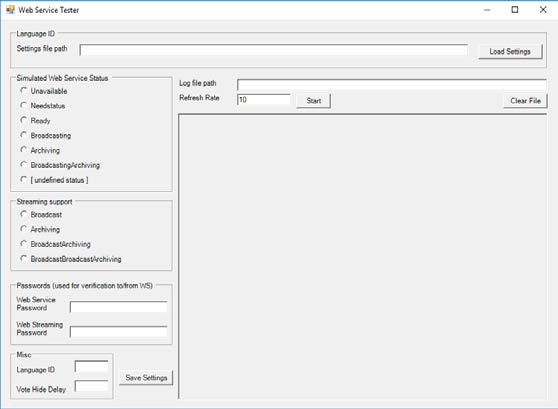Image resolution: width=558 pixels, height=409 pixels.
Task: Click the Load Settings button
Action: [x=510, y=52]
